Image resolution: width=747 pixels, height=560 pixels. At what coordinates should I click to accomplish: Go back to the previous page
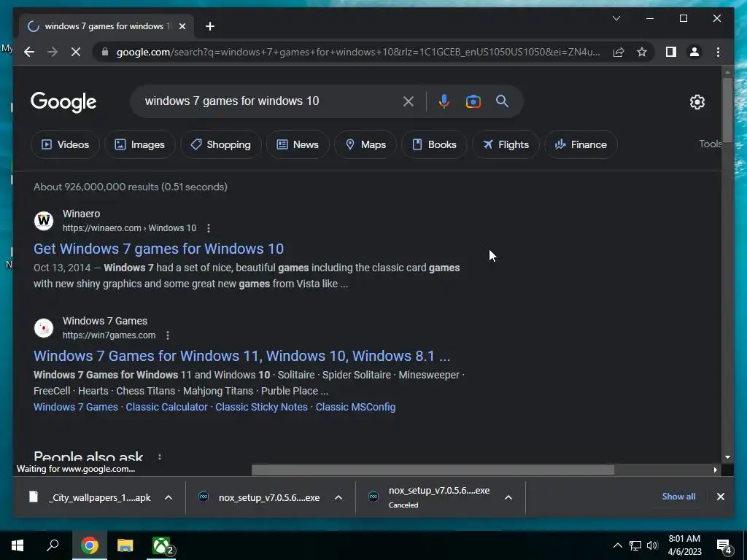(x=29, y=52)
